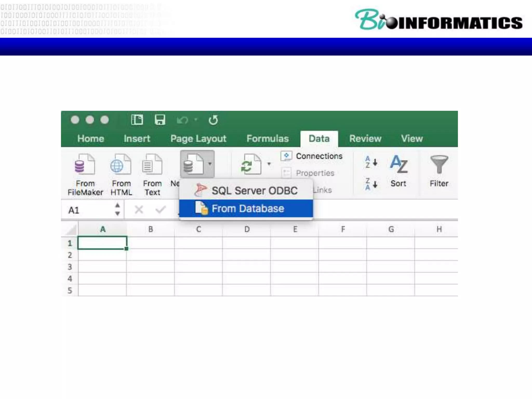Switch to the Formulas tab

pyautogui.click(x=267, y=139)
